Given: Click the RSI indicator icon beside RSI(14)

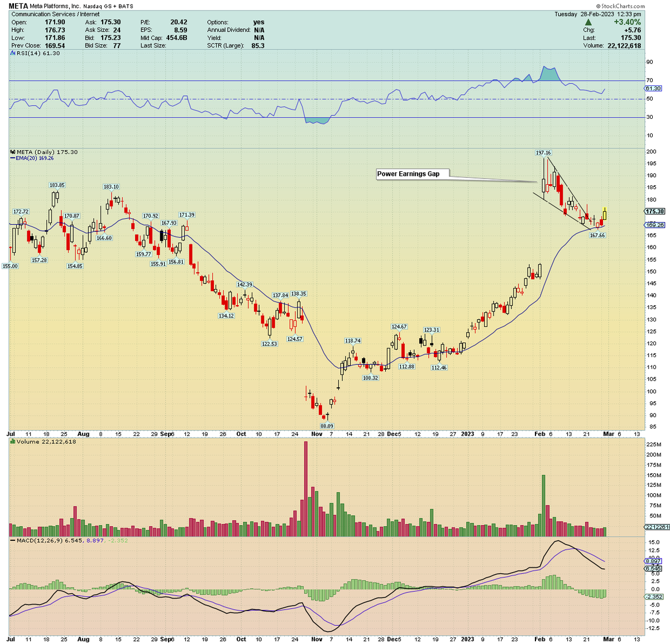Looking at the screenshot, I should (x=12, y=54).
